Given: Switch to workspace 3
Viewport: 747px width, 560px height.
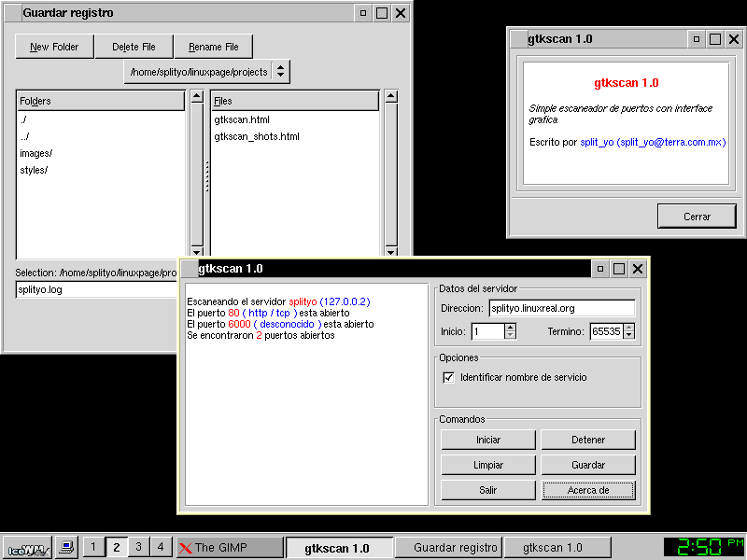Looking at the screenshot, I should [x=138, y=547].
